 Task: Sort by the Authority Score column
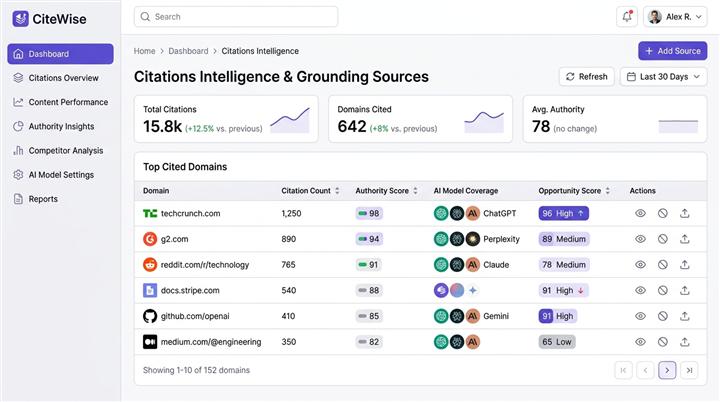[415, 191]
